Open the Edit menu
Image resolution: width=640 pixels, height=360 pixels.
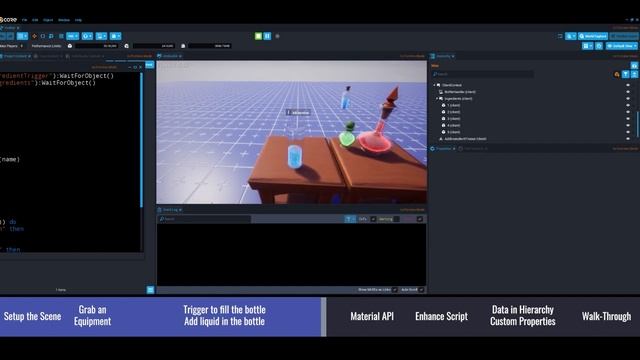pyautogui.click(x=35, y=20)
